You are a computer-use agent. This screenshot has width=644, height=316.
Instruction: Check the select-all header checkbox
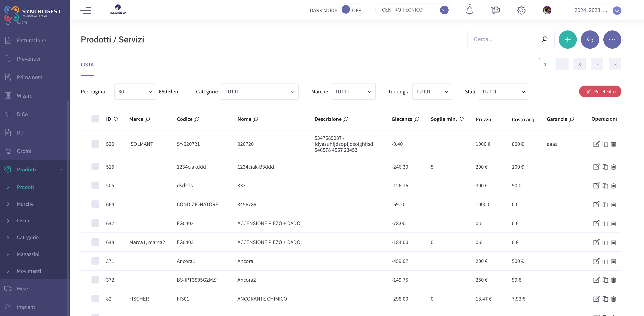pyautogui.click(x=95, y=119)
